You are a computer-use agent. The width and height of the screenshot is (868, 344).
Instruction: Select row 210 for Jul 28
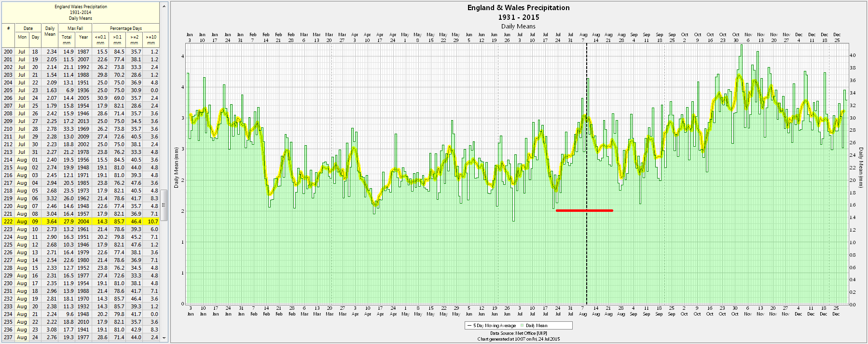pos(80,129)
